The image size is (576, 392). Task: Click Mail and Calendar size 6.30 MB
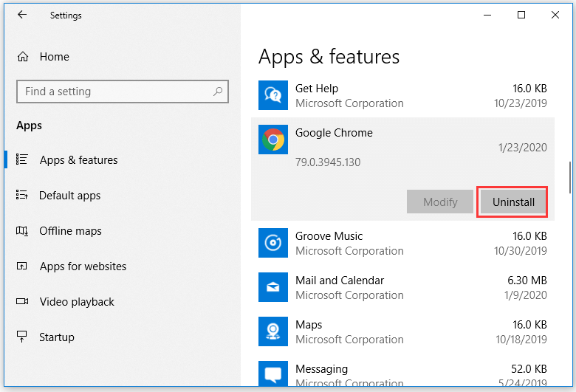527,281
